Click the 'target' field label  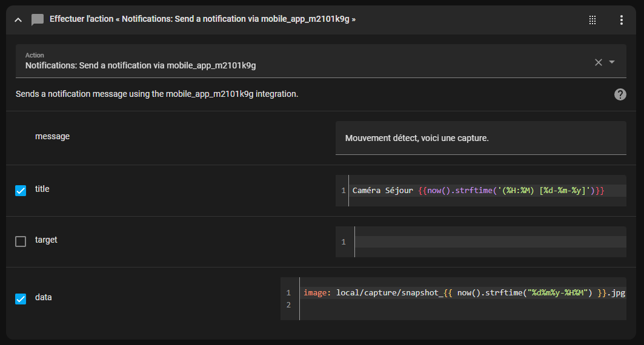[46, 240]
